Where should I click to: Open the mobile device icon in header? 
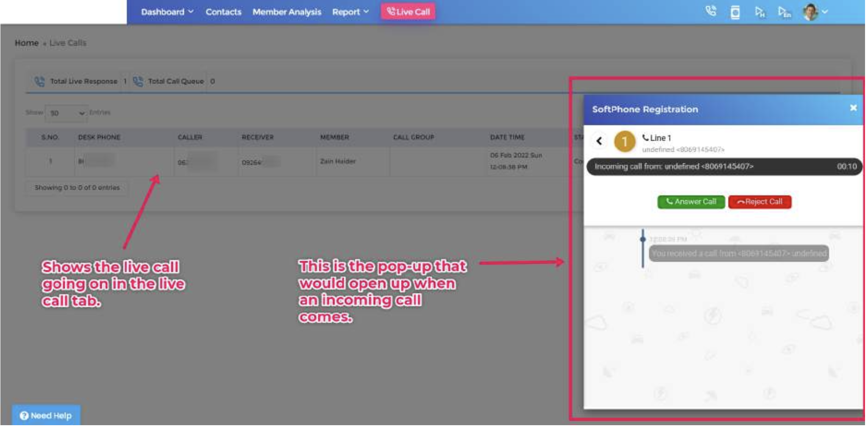pos(735,12)
